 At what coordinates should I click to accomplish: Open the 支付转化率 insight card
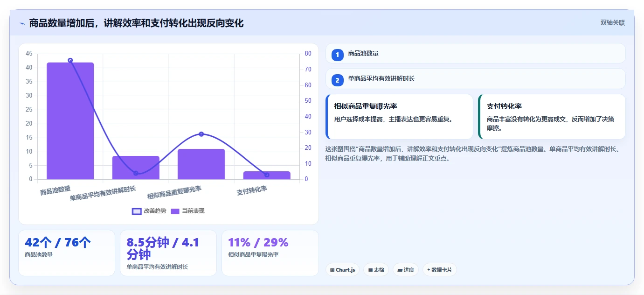[x=552, y=117]
